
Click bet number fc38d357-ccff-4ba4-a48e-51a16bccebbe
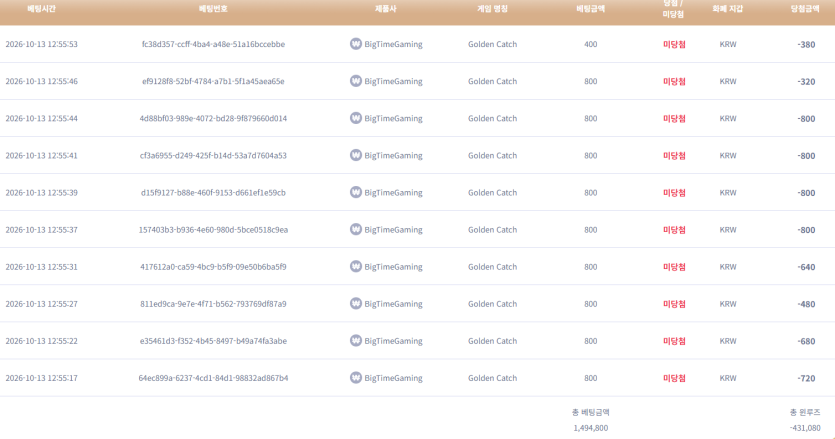click(x=213, y=44)
